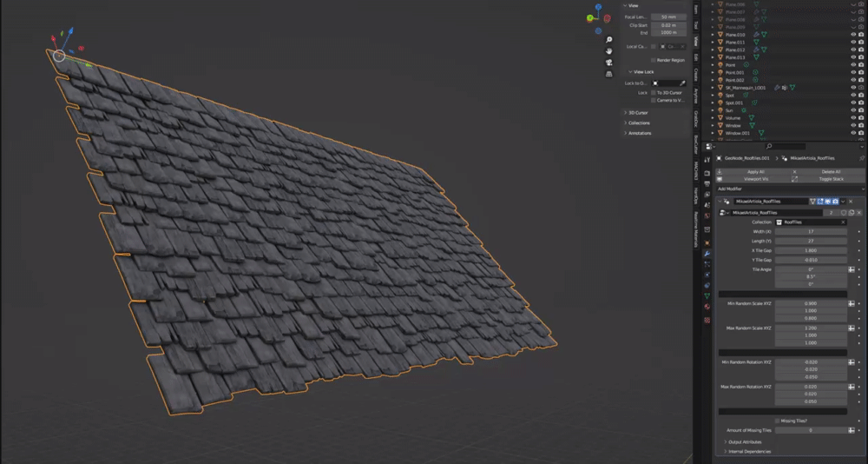Click the eyedropper in Lock to Object field
868x464 pixels.
point(682,83)
